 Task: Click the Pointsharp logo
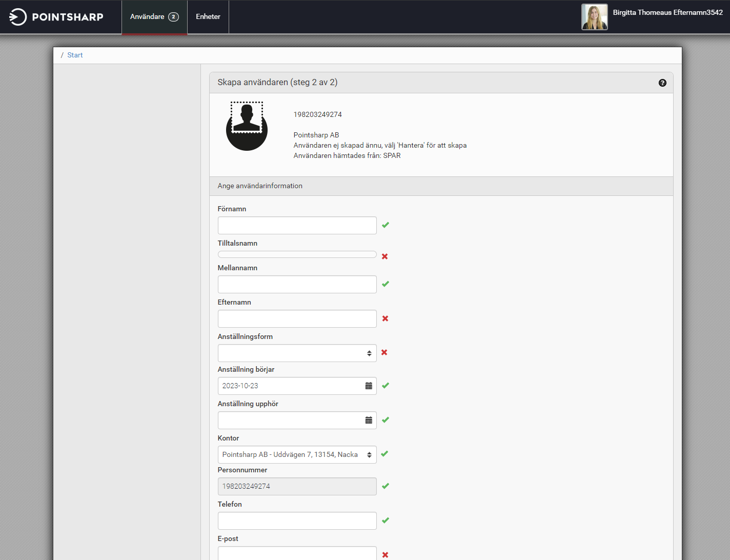point(56,17)
